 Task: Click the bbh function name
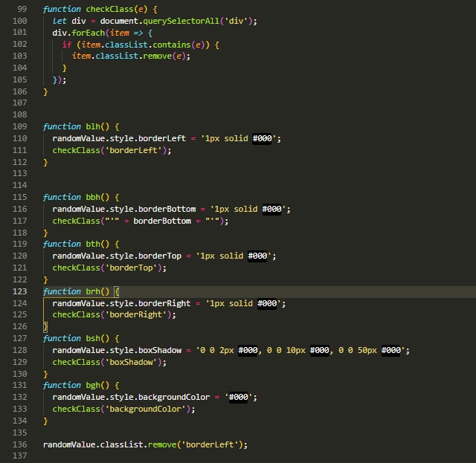click(x=93, y=197)
